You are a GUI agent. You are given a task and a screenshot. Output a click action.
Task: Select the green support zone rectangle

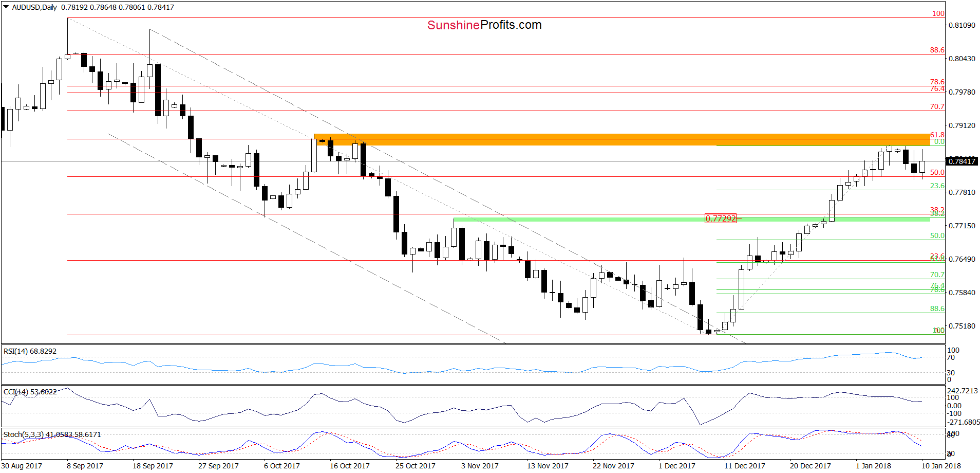pyautogui.click(x=692, y=220)
